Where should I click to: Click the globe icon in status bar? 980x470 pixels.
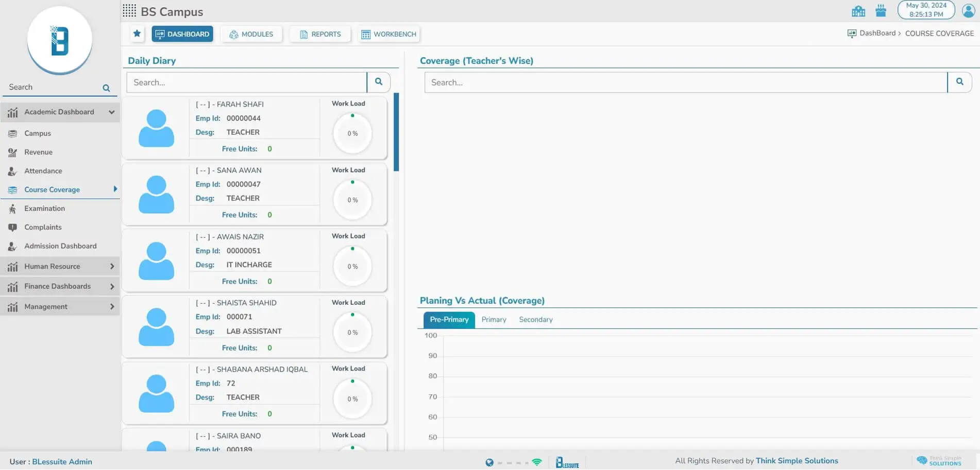(489, 462)
